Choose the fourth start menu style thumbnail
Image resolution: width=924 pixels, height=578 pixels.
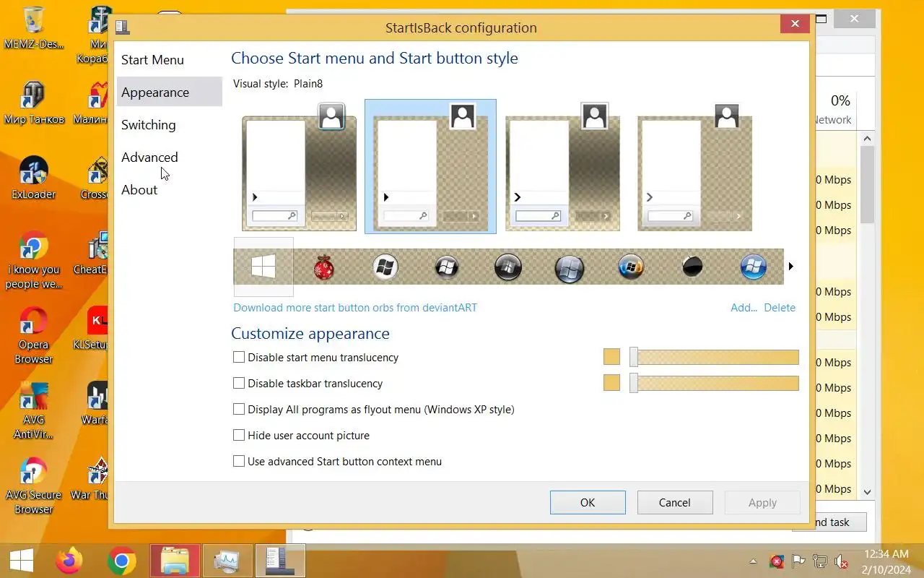tap(694, 167)
